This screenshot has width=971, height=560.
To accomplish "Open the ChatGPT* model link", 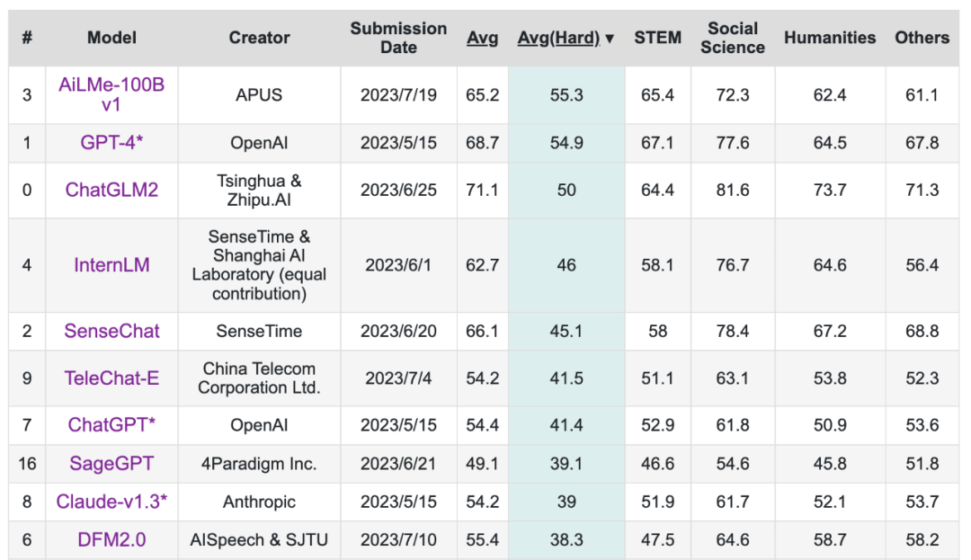I will [111, 424].
